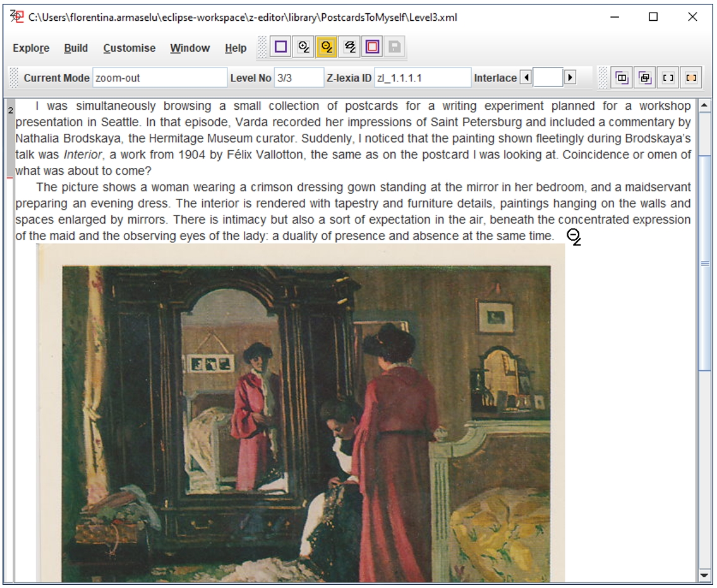Click the "Level No" label
Viewport: 717px width, 588px height.
click(251, 78)
